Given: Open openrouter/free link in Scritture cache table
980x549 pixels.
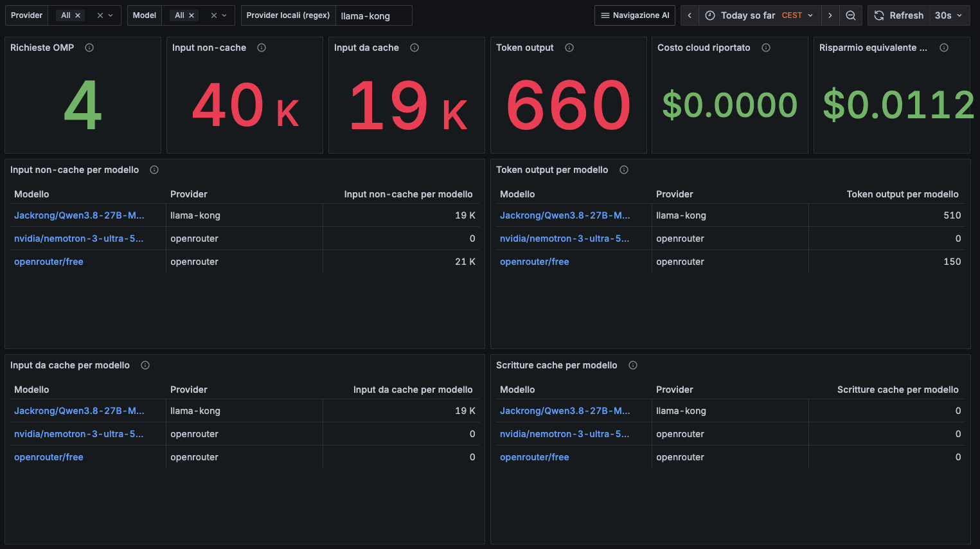Looking at the screenshot, I should (535, 457).
